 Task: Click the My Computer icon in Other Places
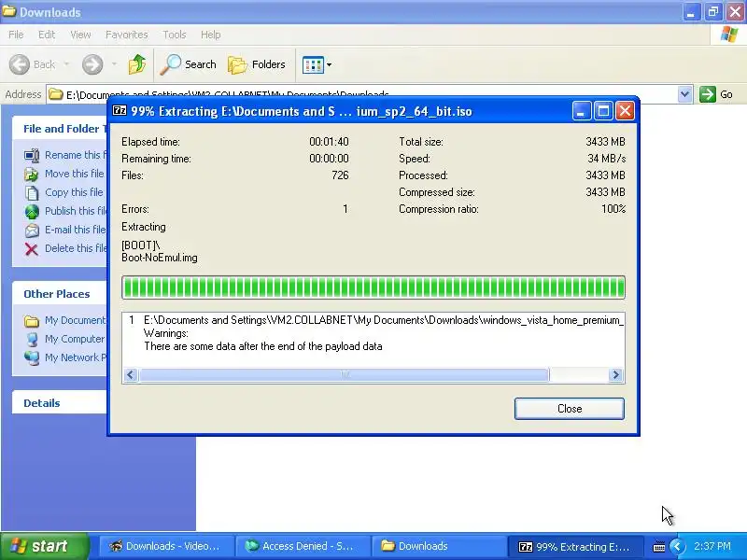coord(32,339)
